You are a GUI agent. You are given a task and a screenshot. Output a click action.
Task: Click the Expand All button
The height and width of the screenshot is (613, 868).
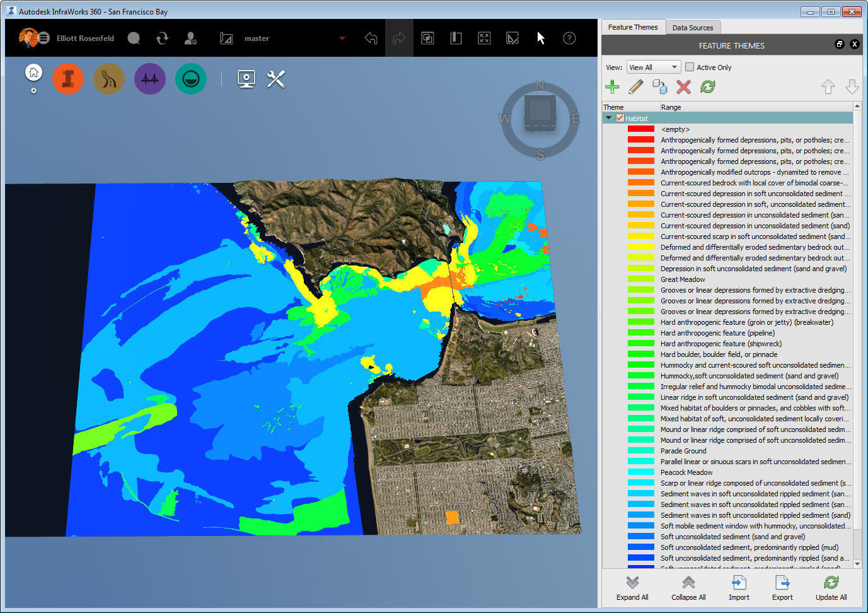point(632,588)
